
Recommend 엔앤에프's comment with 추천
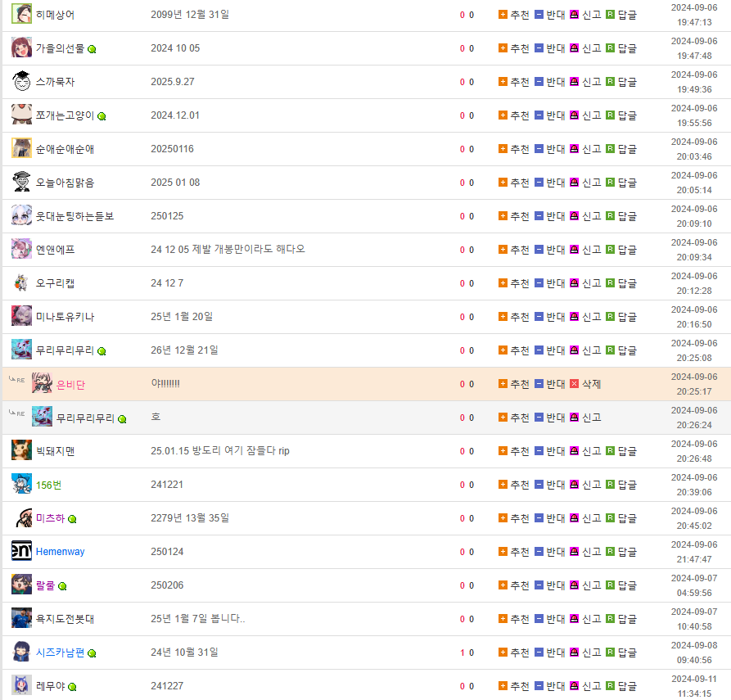click(514, 250)
